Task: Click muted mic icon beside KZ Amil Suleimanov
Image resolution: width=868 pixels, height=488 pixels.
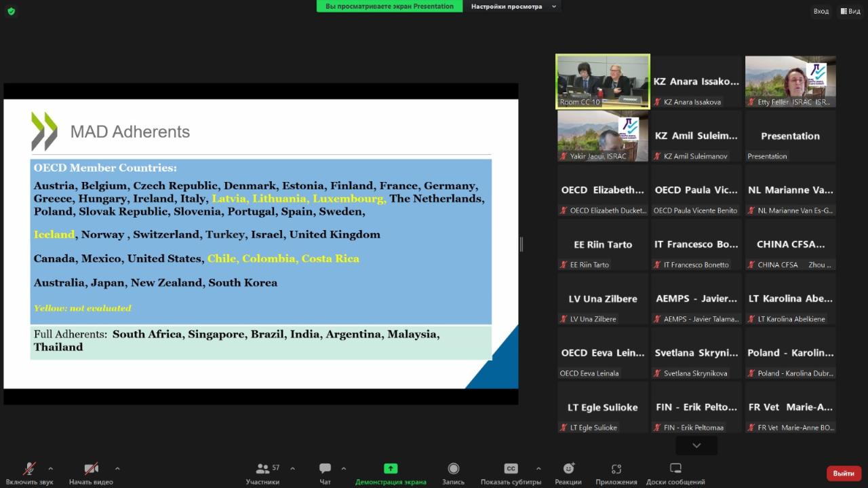Action: [658, 156]
